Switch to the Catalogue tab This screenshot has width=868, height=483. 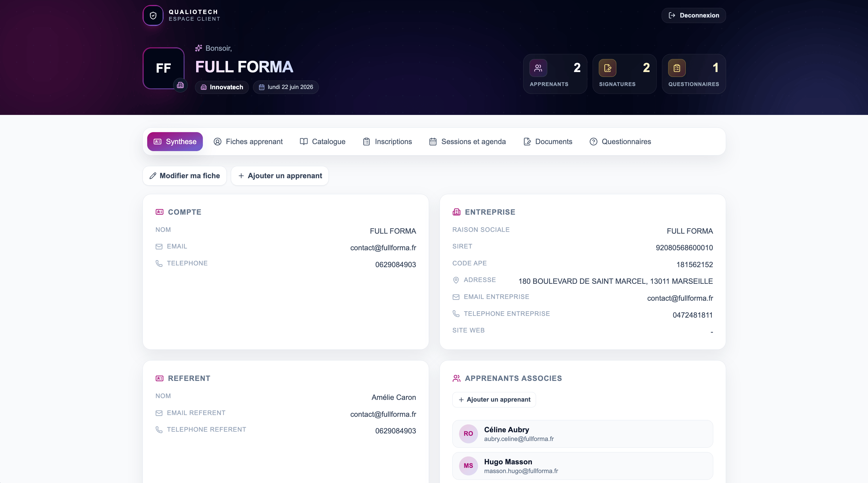pos(322,142)
